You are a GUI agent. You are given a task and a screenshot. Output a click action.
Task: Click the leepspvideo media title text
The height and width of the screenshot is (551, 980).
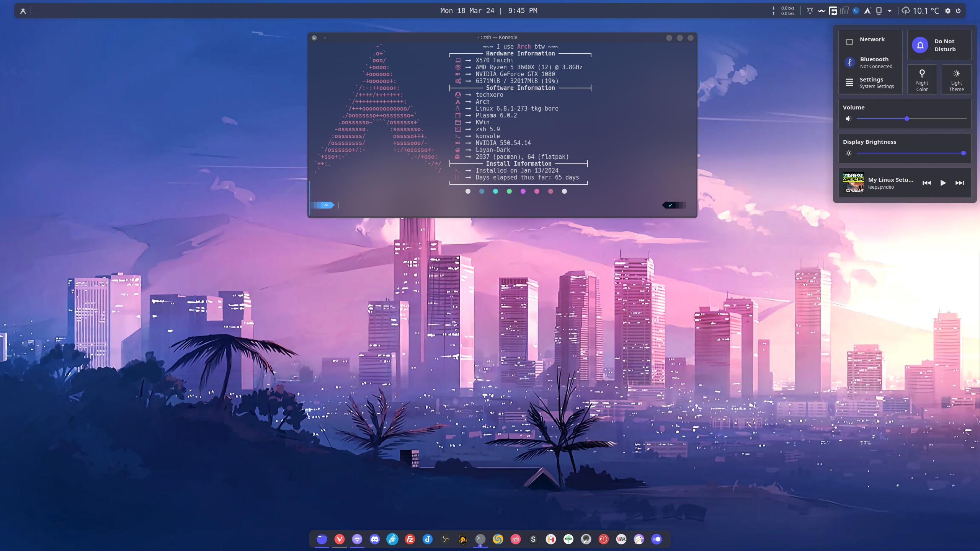point(881,187)
